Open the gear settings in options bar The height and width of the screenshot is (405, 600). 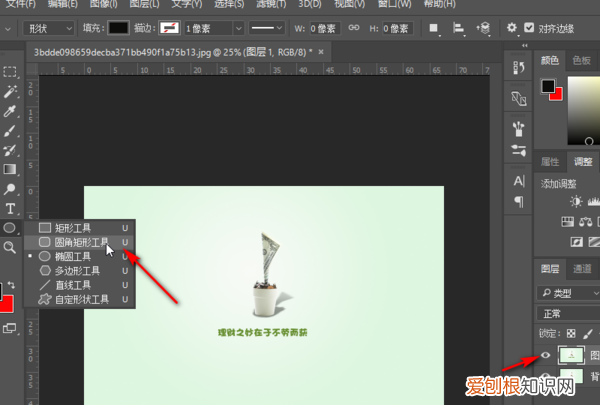[x=512, y=28]
